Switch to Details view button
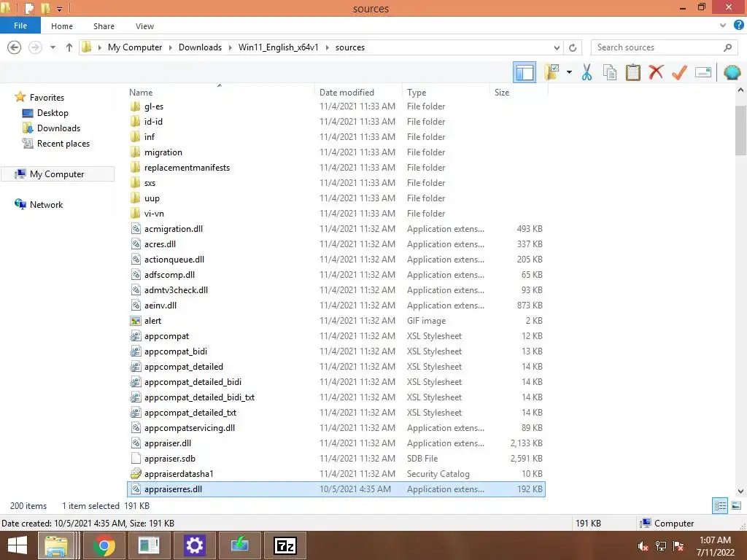This screenshot has height=560, width=747. point(720,506)
